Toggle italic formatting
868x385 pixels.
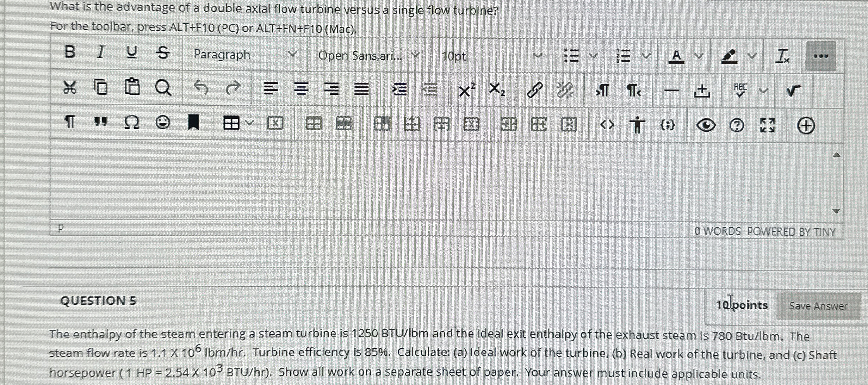(x=101, y=52)
